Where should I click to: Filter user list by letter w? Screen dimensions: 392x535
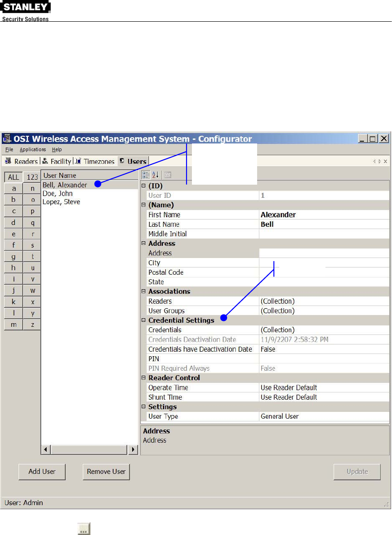(x=32, y=291)
